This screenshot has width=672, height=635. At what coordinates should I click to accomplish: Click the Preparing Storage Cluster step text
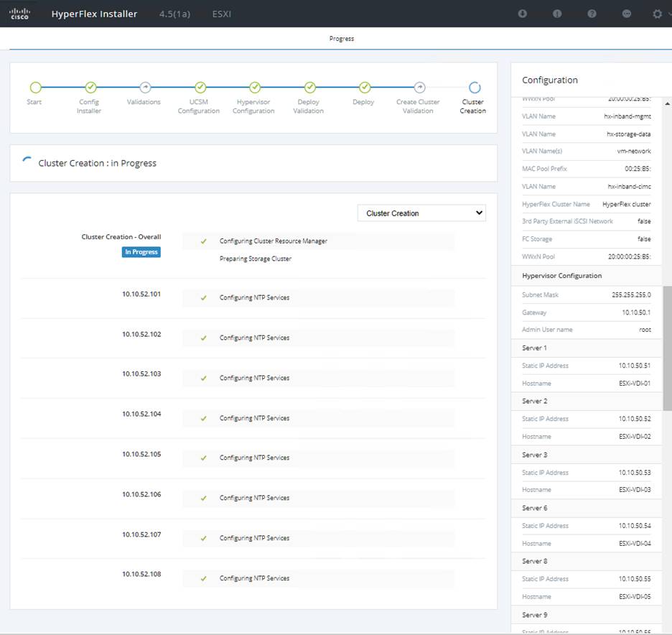[x=256, y=259]
